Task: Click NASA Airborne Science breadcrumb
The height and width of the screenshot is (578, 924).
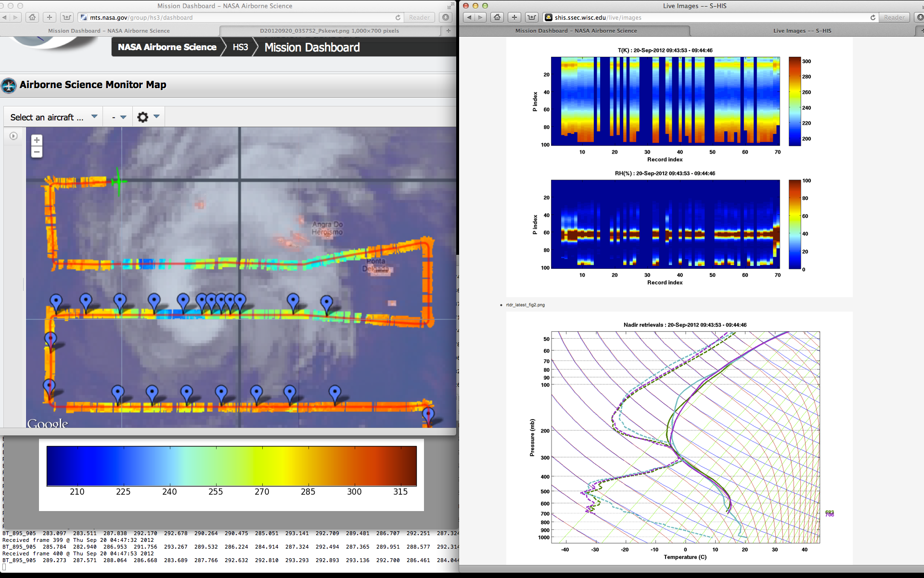Action: tap(167, 47)
